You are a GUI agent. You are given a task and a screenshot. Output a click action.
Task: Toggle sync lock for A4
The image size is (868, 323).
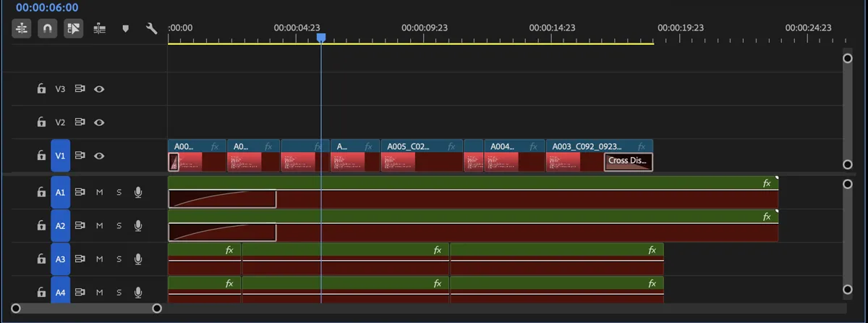[80, 293]
